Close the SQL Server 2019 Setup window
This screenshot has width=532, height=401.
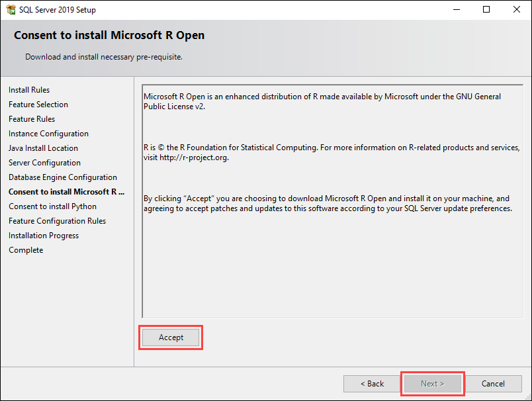tap(516, 9)
